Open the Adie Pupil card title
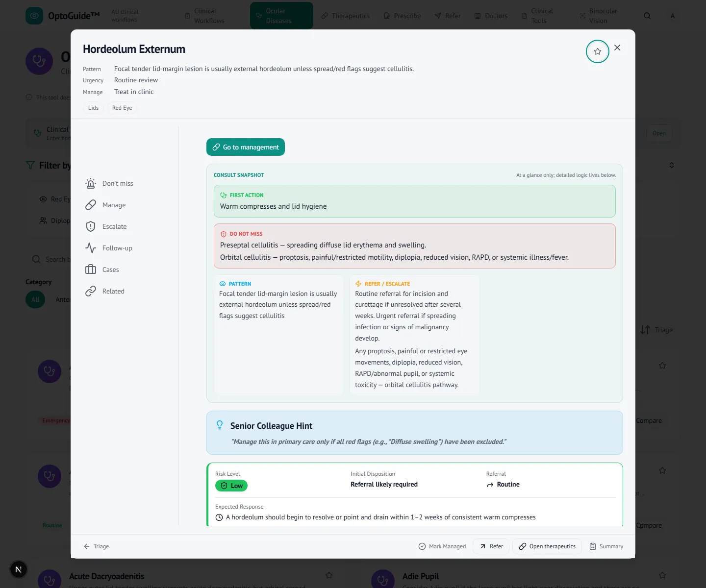The width and height of the screenshot is (706, 588). 421,576
